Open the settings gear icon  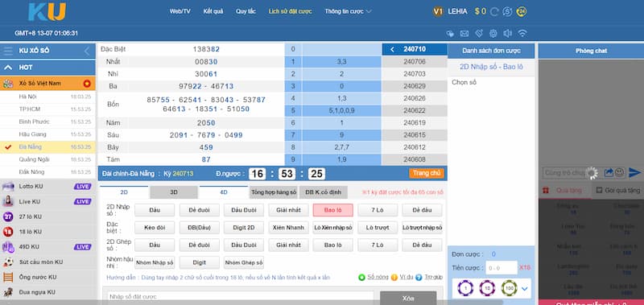(493, 33)
